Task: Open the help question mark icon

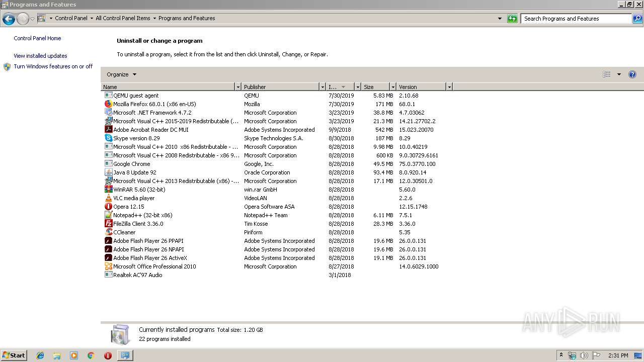Action: click(x=632, y=74)
